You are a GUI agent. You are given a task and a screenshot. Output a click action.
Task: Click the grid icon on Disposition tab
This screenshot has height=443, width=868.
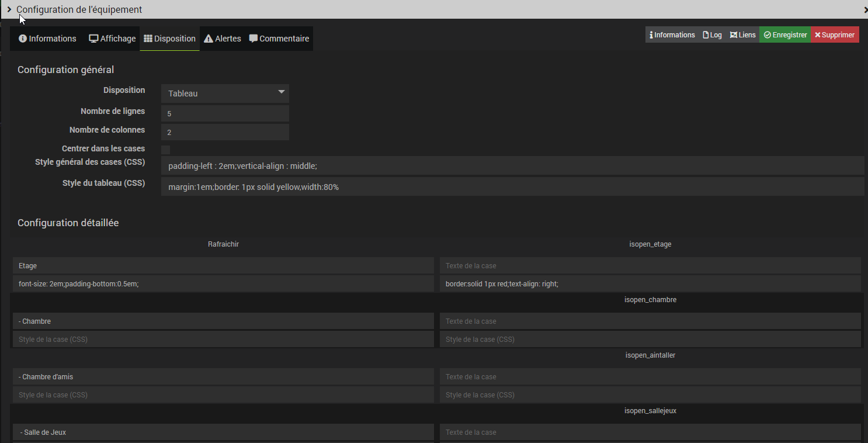coord(148,39)
